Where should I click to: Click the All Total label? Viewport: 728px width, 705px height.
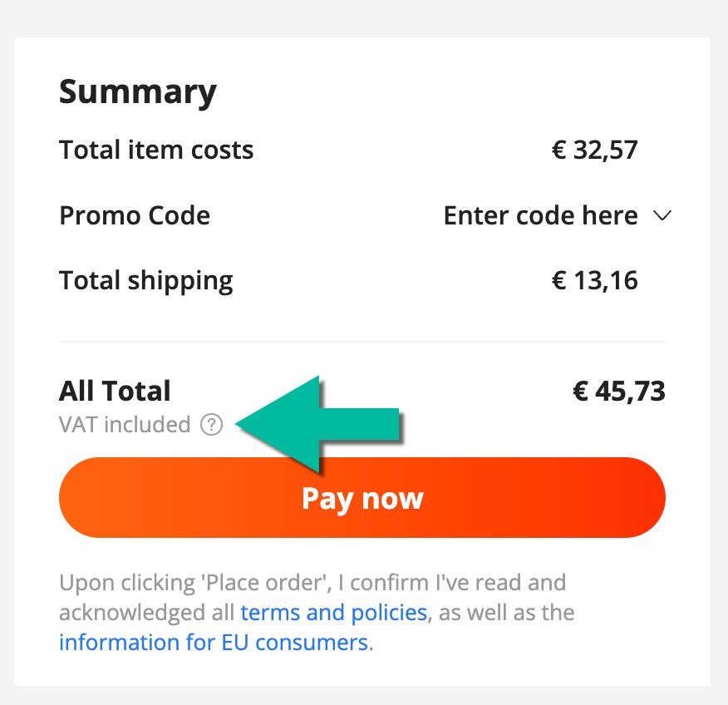(x=115, y=391)
